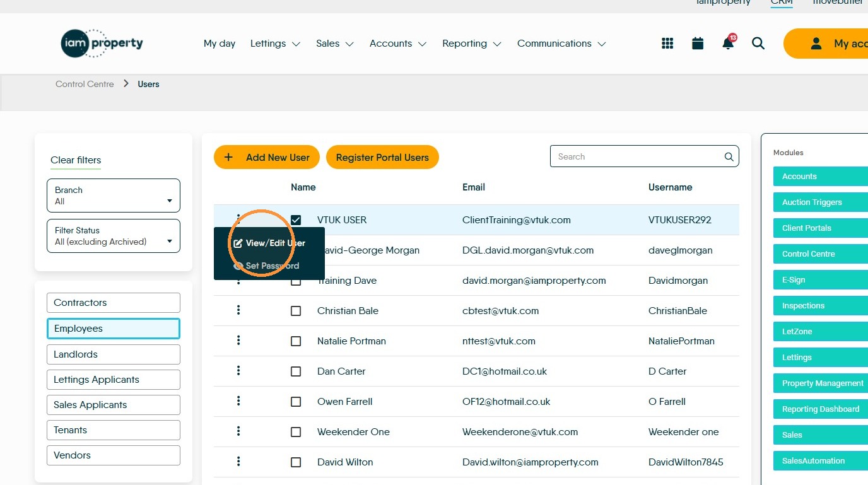Tick the checkbox for Natalie Portman

point(296,341)
